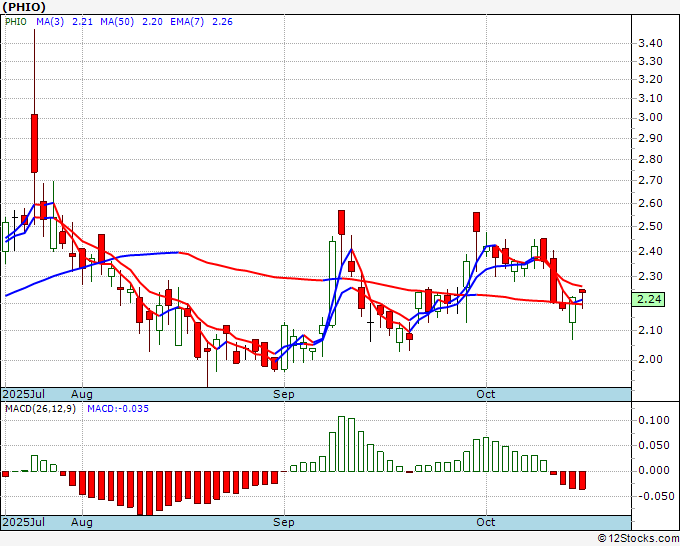Click the Aug marker on price timeline

click(x=82, y=394)
